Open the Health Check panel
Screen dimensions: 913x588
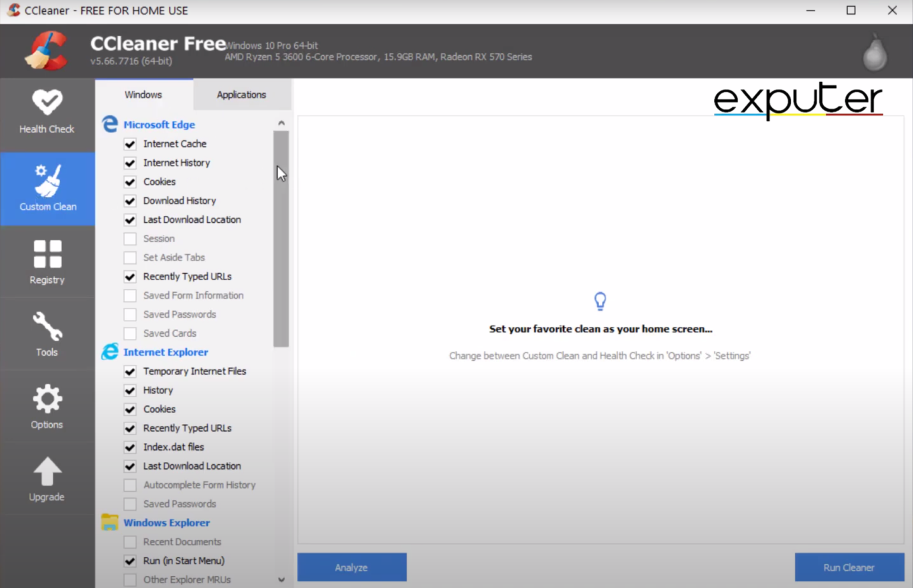pyautogui.click(x=47, y=113)
